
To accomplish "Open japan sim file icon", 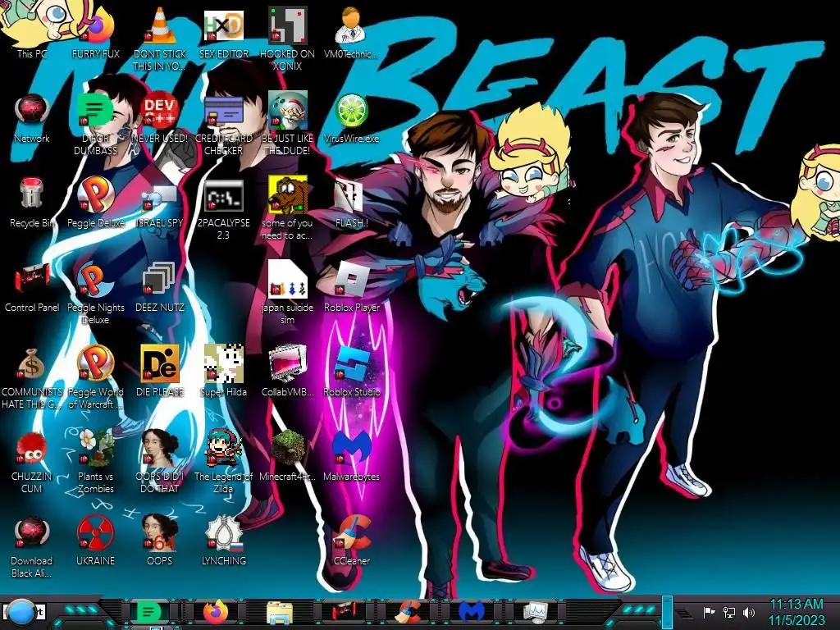I will pyautogui.click(x=287, y=294).
